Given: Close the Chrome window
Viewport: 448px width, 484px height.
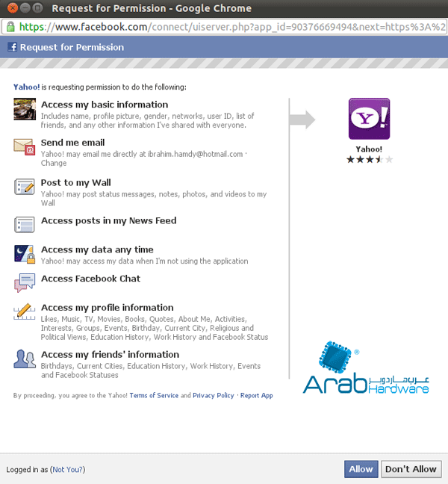Looking at the screenshot, I should (x=13, y=7).
